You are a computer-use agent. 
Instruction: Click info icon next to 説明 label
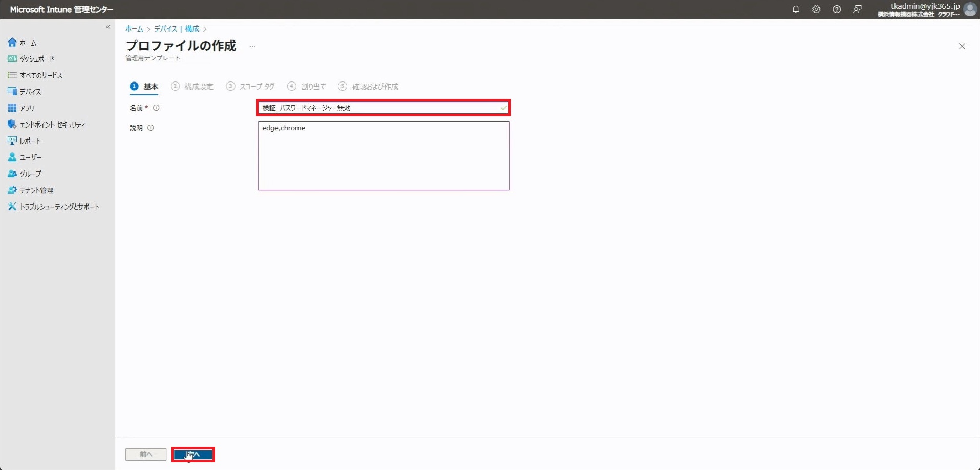(151, 128)
